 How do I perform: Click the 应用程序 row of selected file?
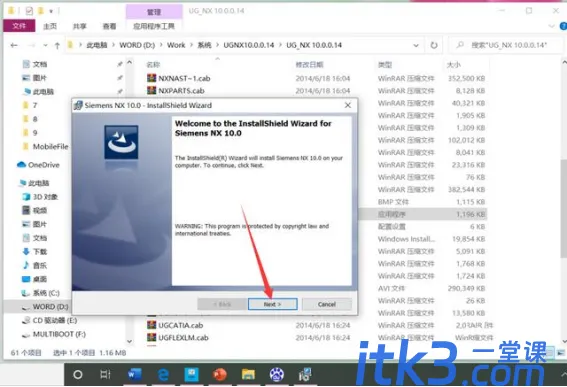point(424,214)
